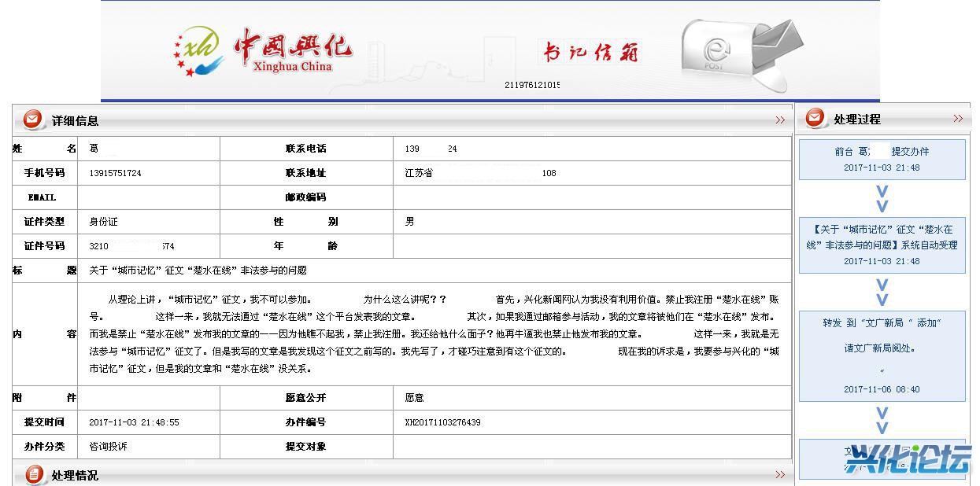This screenshot has width=980, height=486.
Task: Click the 系统自动受理 process step box
Action: coord(882,245)
